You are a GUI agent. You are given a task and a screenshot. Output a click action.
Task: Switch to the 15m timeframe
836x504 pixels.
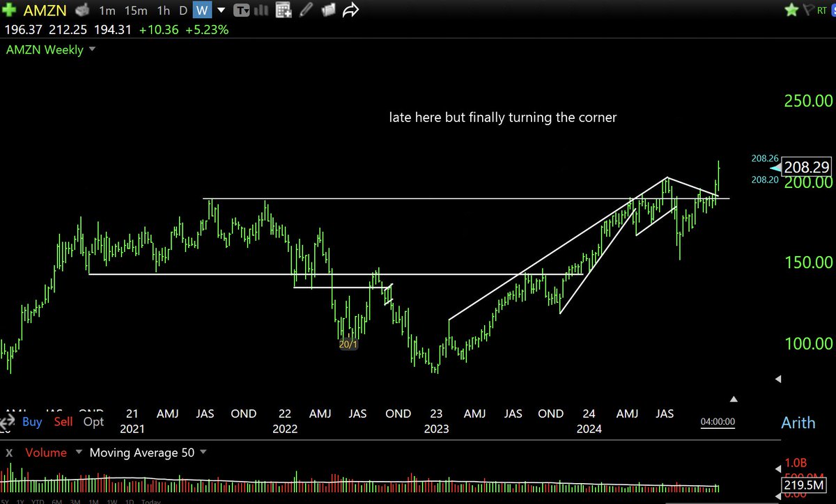[x=136, y=10]
